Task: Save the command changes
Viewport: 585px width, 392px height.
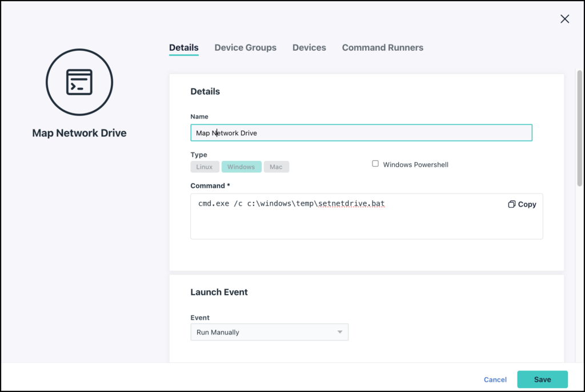Action: (x=542, y=379)
